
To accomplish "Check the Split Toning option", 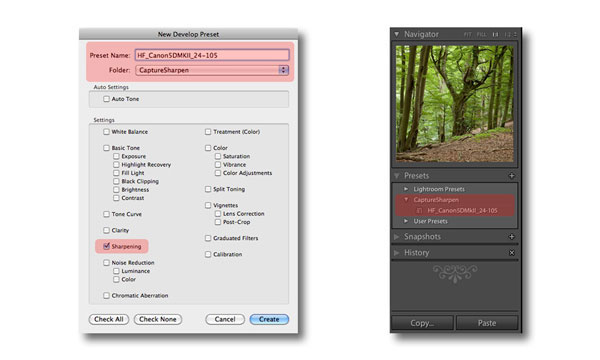I will point(208,189).
